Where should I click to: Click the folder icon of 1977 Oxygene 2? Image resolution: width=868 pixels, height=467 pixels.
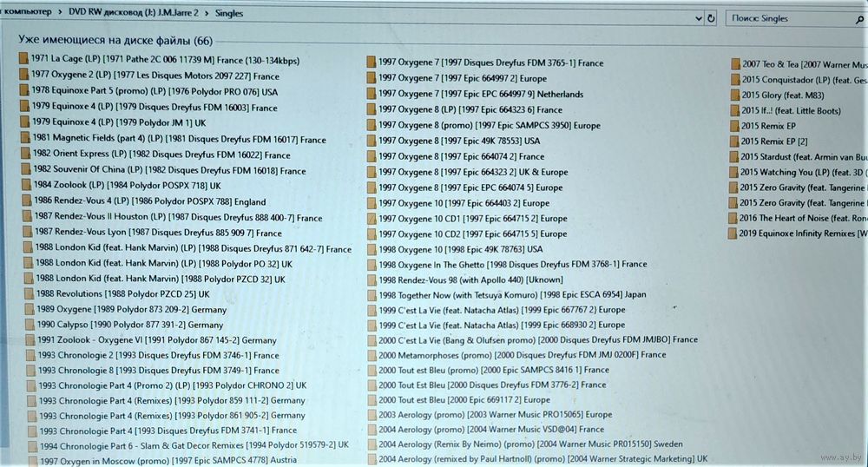click(x=23, y=74)
